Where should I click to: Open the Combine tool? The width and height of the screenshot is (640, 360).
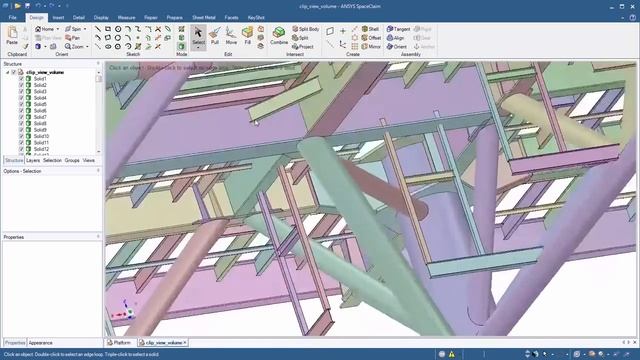click(279, 36)
